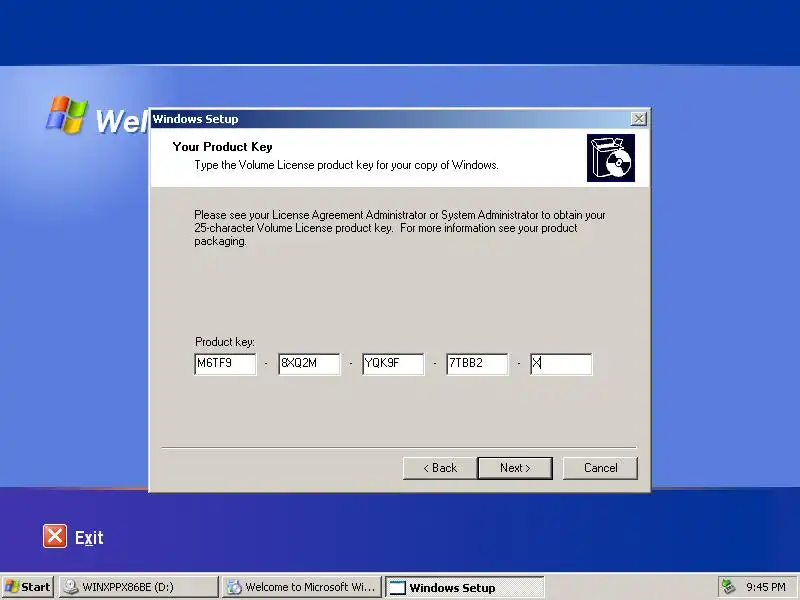
Task: Close the Windows Setup dialog with X
Action: 638,119
